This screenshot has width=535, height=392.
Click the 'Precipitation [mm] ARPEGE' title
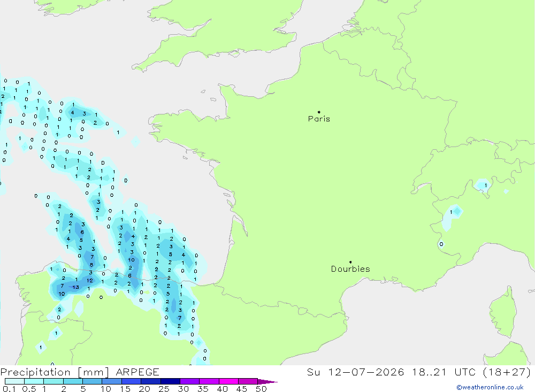[80, 372]
